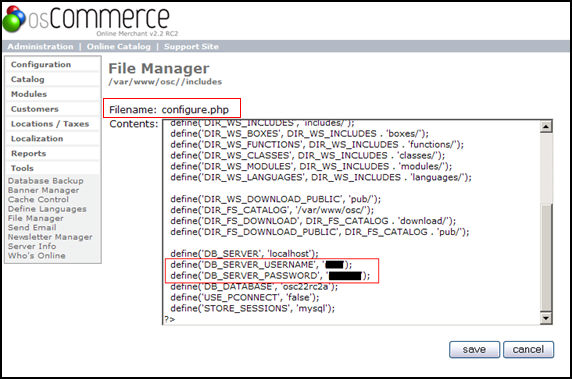Click scrollbar up arrow in contents box
572x379 pixels.
pos(546,126)
